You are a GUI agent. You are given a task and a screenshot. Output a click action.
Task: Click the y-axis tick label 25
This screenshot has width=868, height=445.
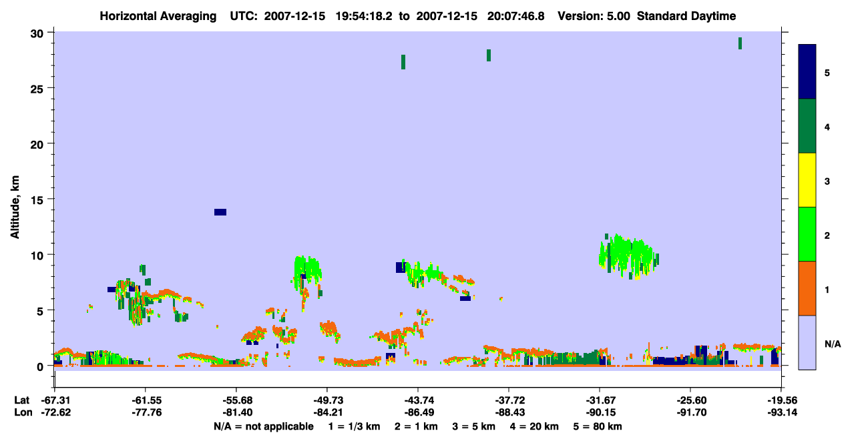coord(39,88)
